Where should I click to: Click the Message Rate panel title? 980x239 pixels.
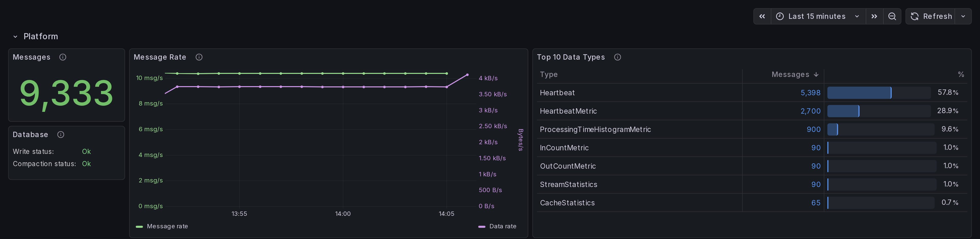(160, 57)
